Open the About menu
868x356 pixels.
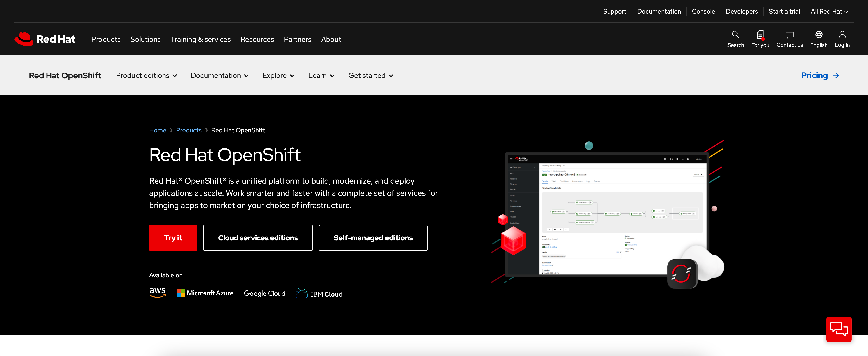331,39
